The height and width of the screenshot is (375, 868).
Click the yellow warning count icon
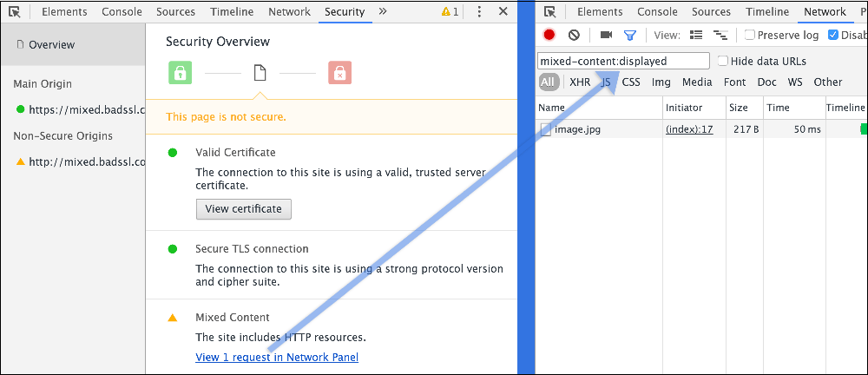point(450,11)
